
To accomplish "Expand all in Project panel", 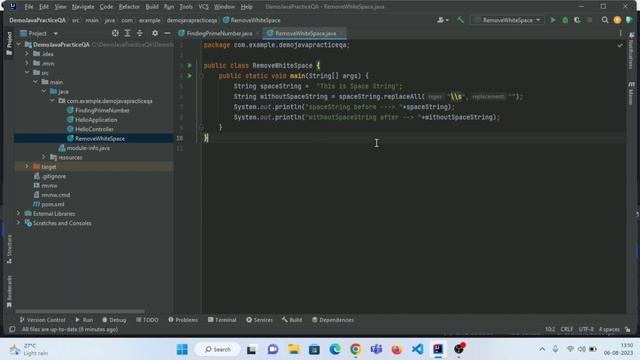I will pos(127,33).
